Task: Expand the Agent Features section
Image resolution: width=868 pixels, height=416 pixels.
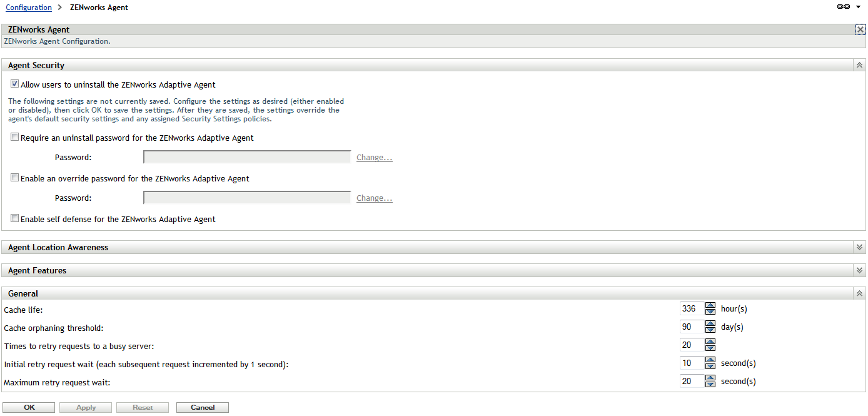Action: pos(860,270)
